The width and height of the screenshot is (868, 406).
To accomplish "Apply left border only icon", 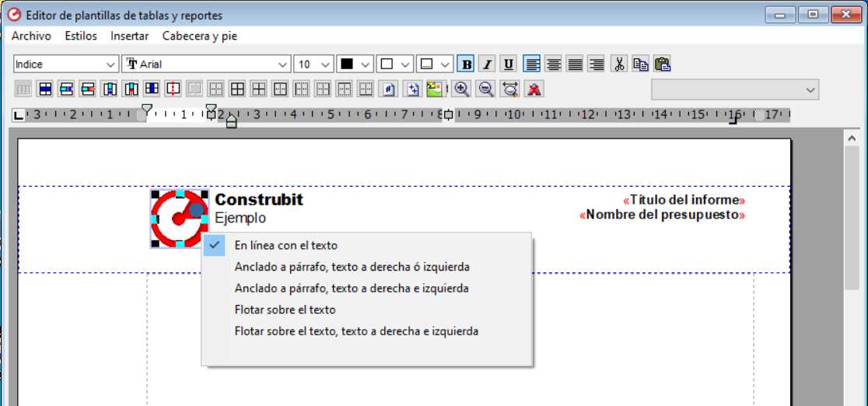I will point(300,89).
